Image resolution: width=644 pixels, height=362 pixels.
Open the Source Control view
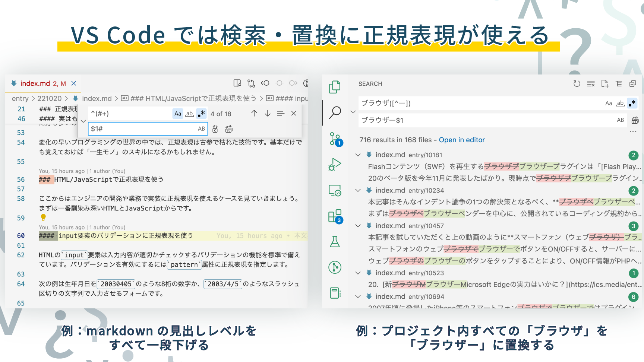coord(335,138)
